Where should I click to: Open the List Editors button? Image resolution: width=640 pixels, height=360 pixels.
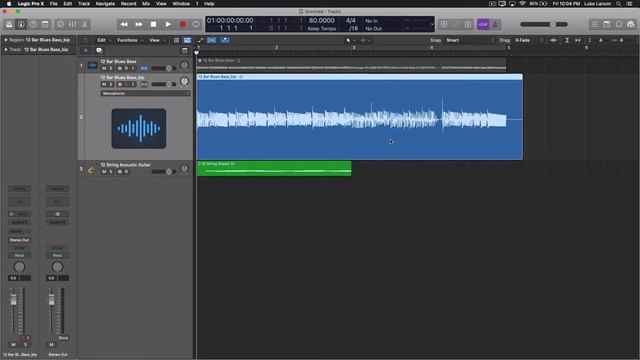[595, 24]
